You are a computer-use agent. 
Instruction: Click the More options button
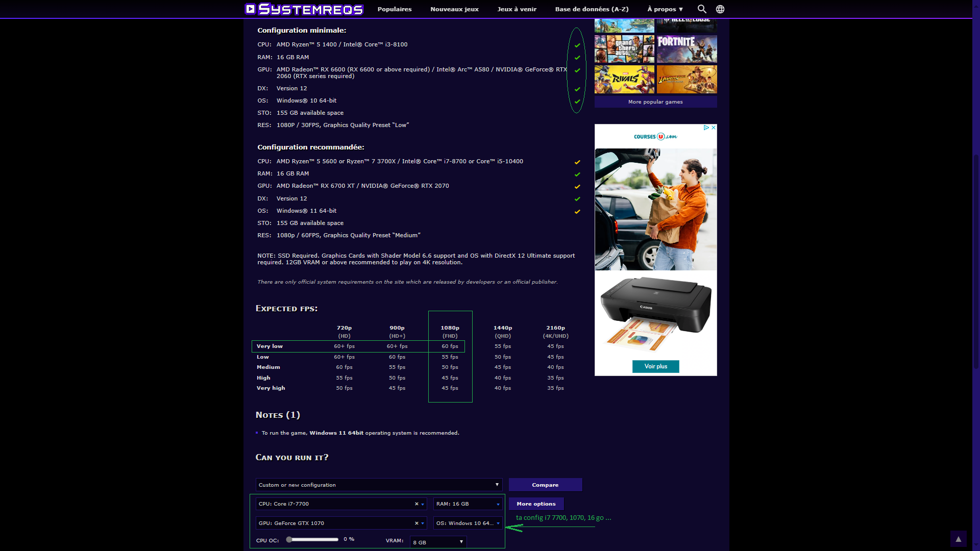tap(536, 504)
